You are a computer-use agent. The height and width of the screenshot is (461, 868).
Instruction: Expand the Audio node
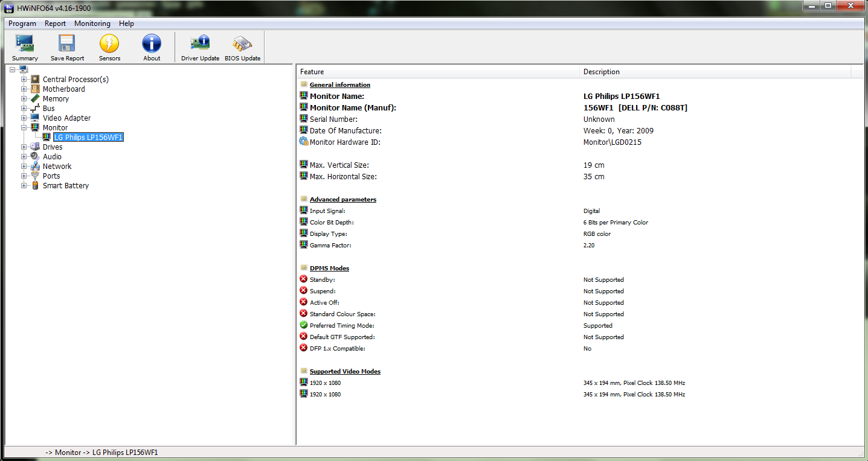coord(24,156)
